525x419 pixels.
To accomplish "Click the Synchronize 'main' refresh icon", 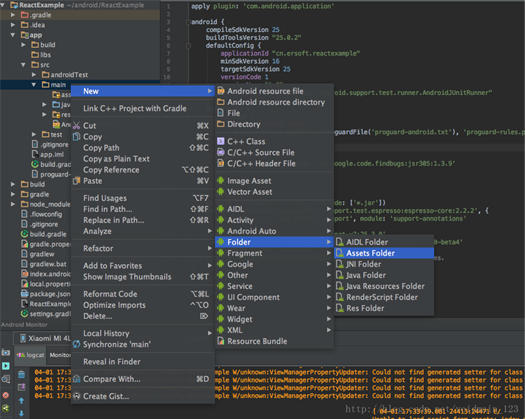I will [77, 344].
